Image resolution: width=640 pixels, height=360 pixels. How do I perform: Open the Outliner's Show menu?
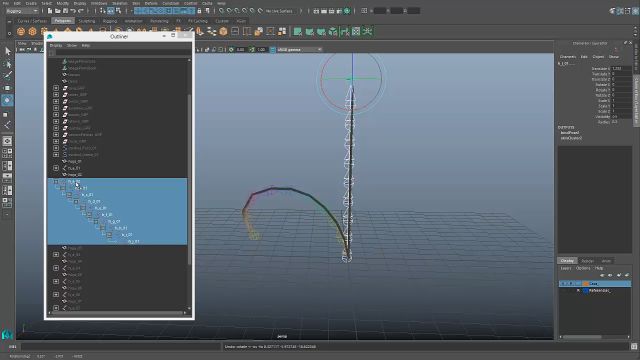tap(72, 46)
